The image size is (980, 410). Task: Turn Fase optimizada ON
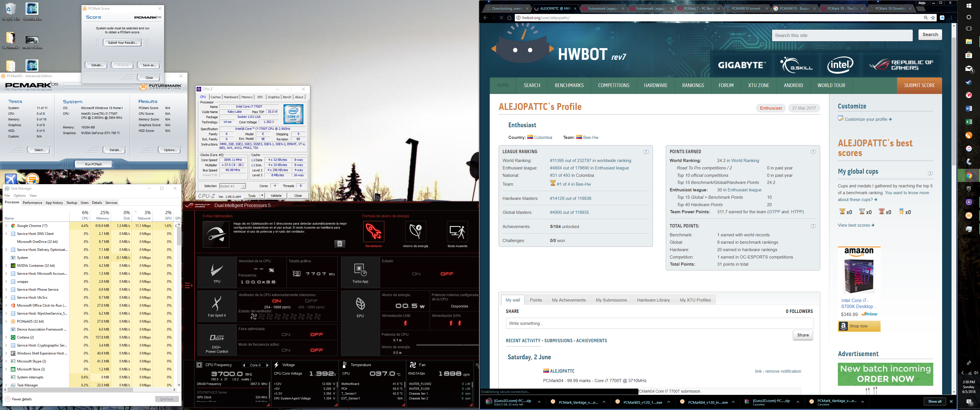tap(286, 335)
